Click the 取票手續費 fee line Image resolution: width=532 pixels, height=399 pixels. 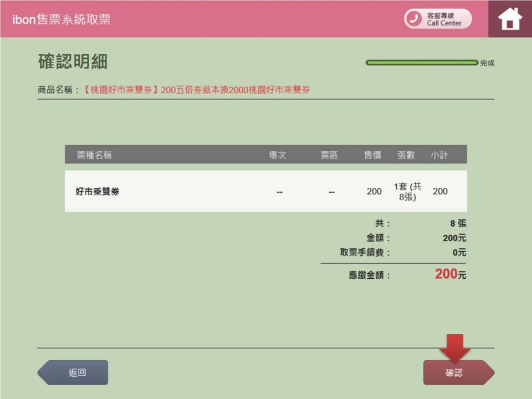pyautogui.click(x=365, y=252)
